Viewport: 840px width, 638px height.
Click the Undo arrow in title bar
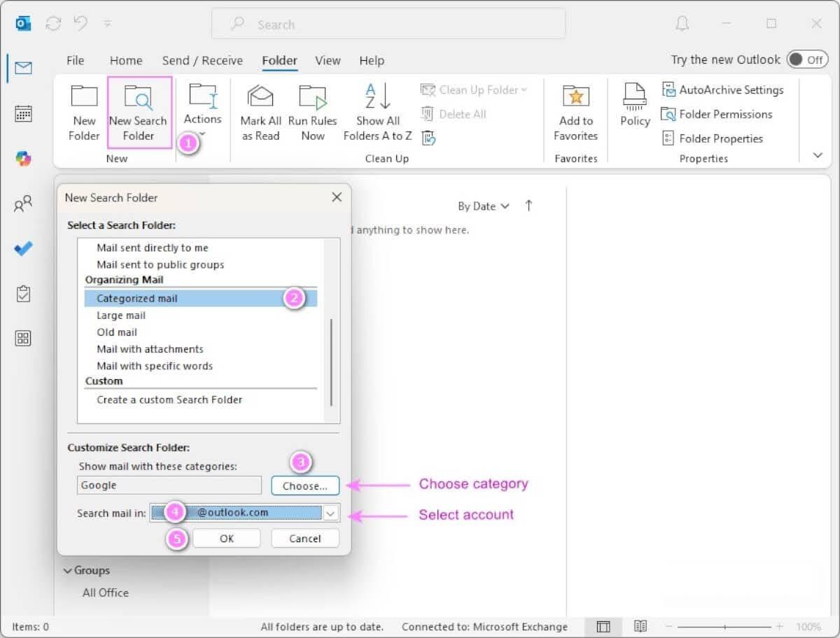[x=80, y=23]
